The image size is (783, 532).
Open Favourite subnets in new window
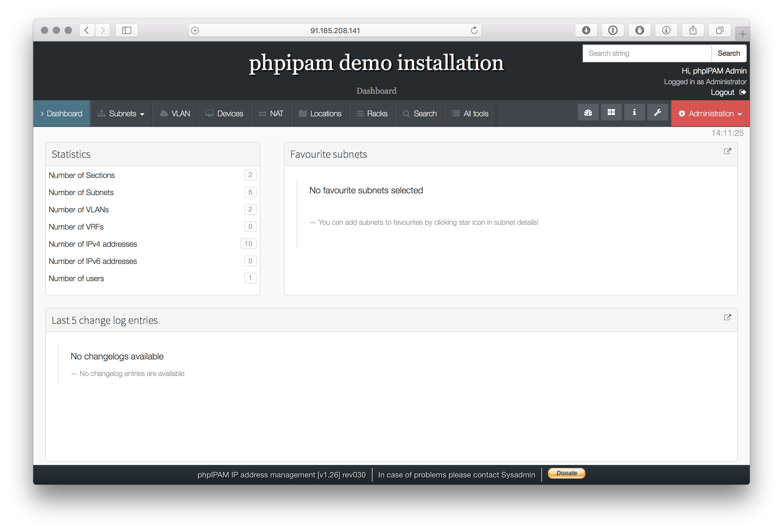tap(727, 152)
